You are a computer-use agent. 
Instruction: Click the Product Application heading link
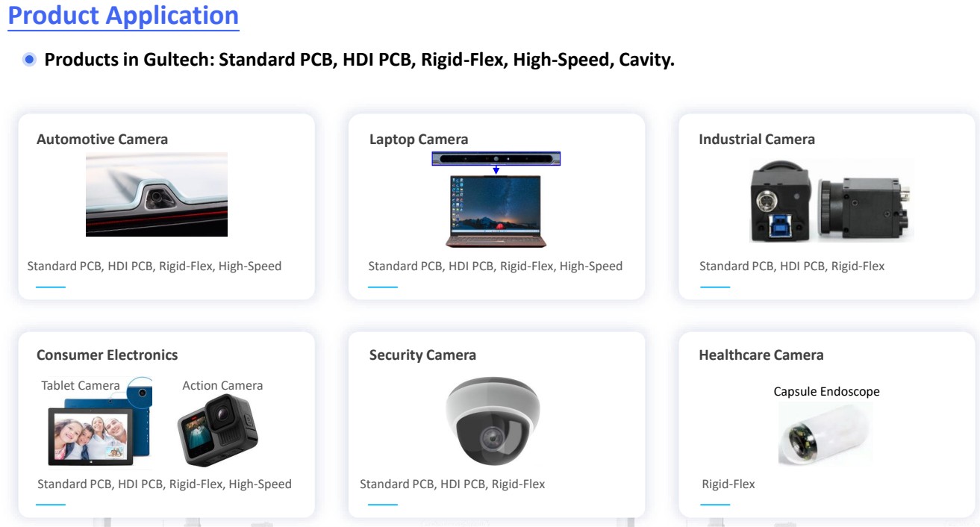click(123, 15)
